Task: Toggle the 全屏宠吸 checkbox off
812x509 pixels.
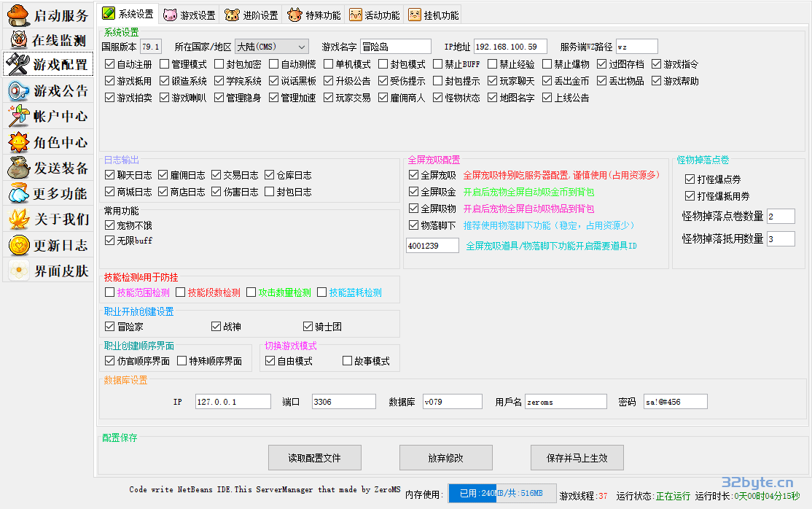Action: tap(414, 176)
